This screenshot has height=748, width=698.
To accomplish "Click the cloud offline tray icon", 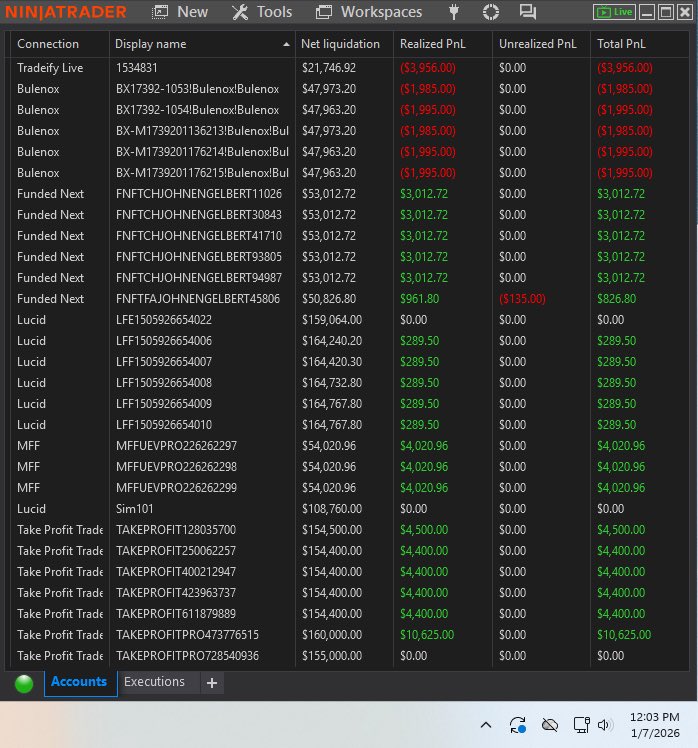I will 550,725.
